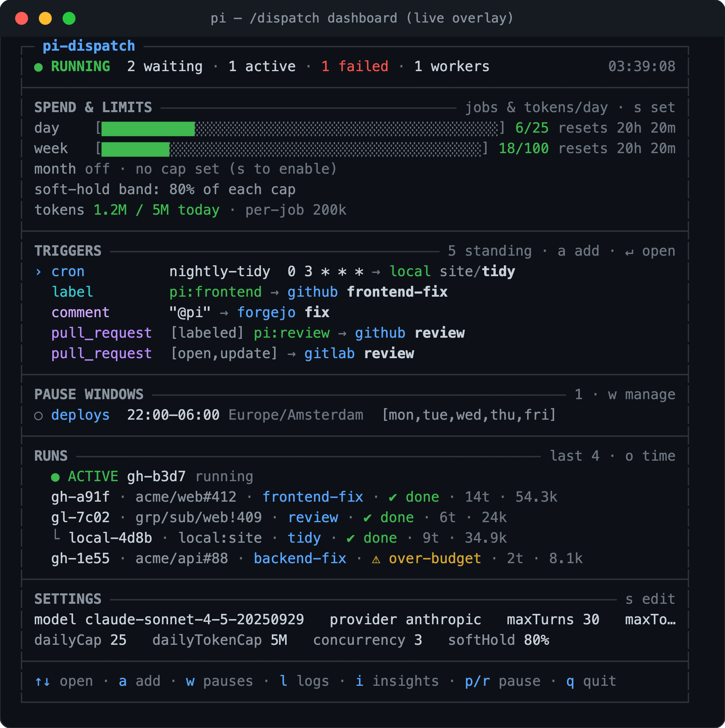Screen dimensions: 725x728
Task: Click the child-branch marker before local-4d8b
Action: click(x=57, y=535)
